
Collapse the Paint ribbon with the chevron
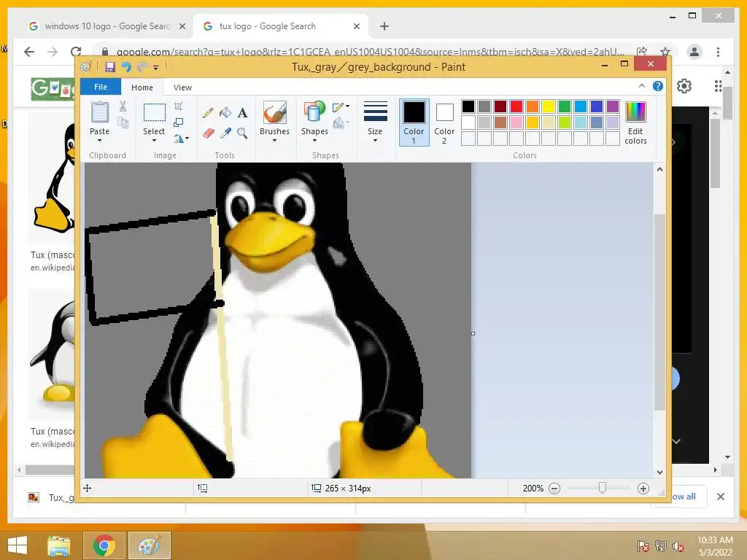point(642,86)
